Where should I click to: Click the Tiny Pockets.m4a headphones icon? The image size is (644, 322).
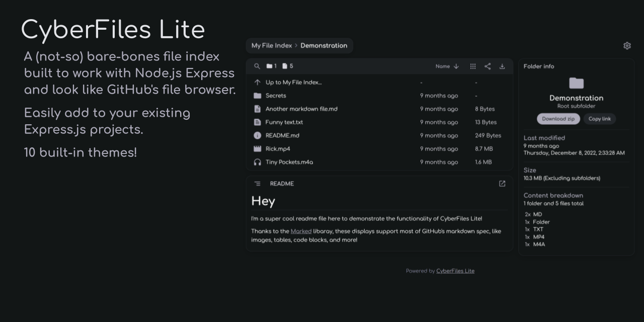coord(258,162)
